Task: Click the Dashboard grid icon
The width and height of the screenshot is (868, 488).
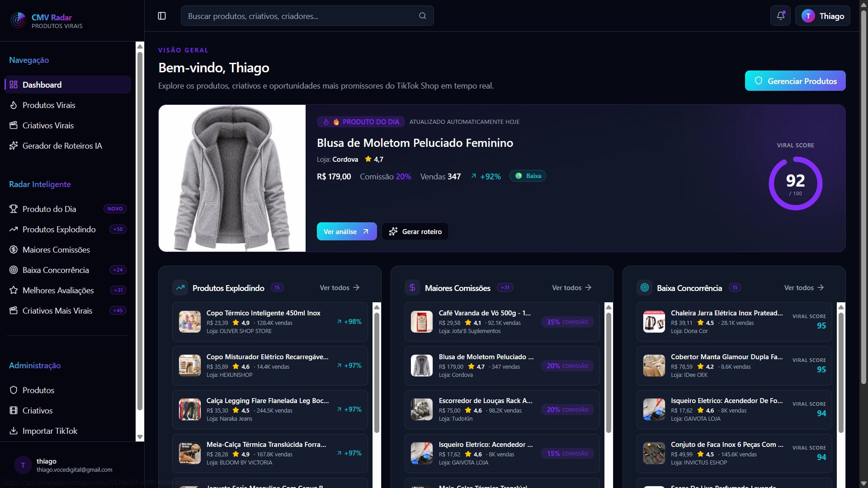Action: point(14,84)
